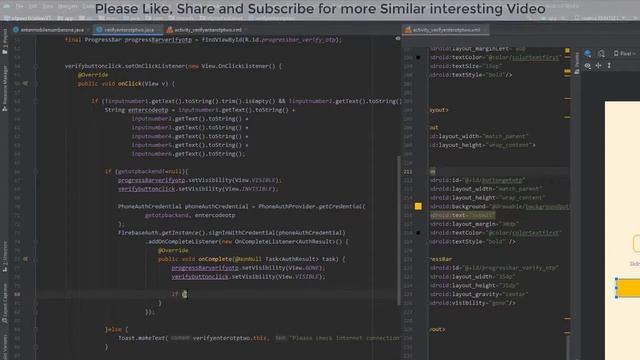The image size is (640, 360).
Task: Click 'public void onComplete' method signature
Action: (251, 259)
